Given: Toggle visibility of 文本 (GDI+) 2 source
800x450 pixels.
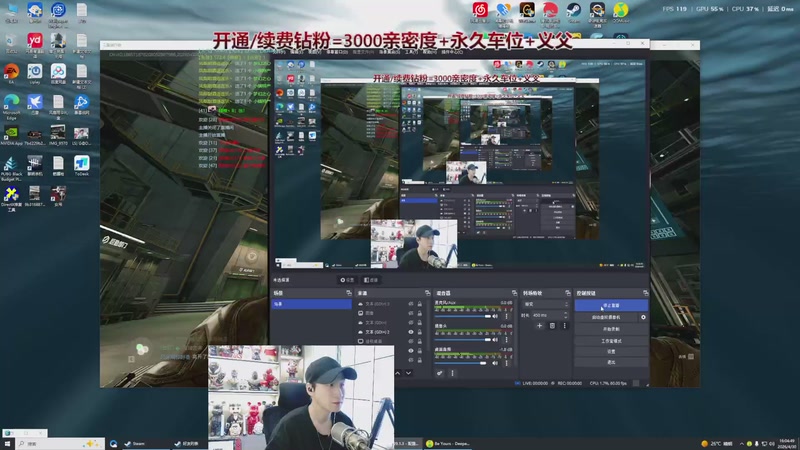Looking at the screenshot, I should 411,332.
